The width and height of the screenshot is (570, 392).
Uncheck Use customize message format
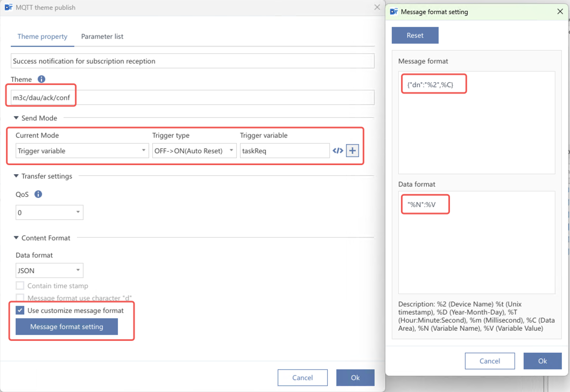click(20, 310)
